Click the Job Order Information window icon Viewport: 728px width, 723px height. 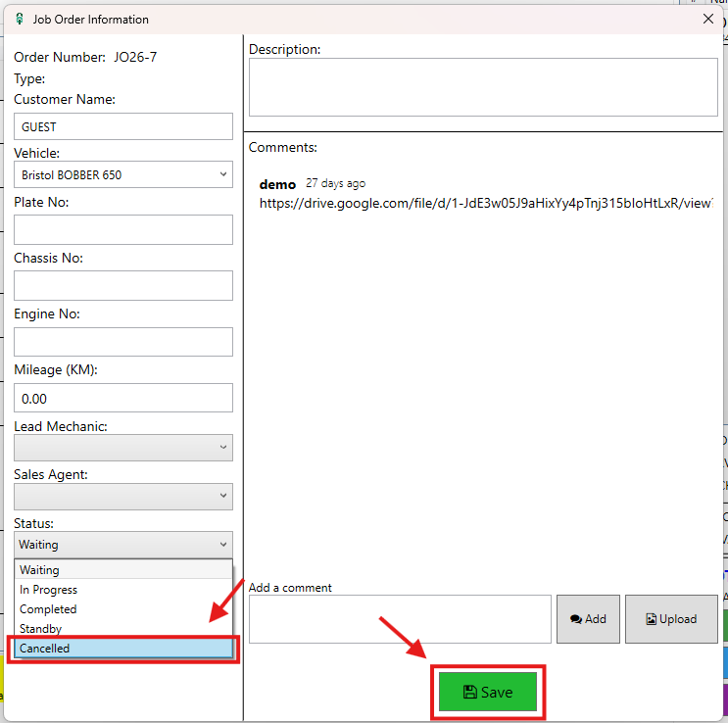(19, 19)
